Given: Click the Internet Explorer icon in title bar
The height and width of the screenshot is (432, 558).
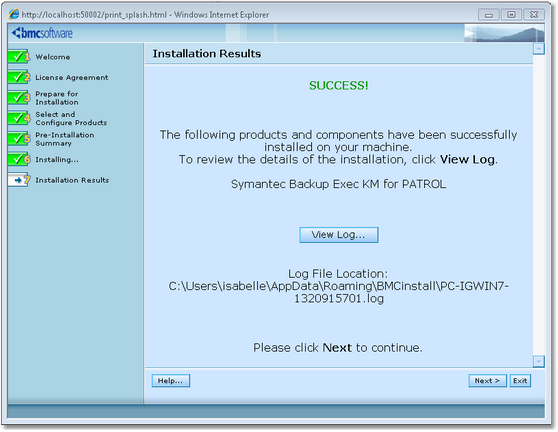Looking at the screenshot, I should click(14, 14).
